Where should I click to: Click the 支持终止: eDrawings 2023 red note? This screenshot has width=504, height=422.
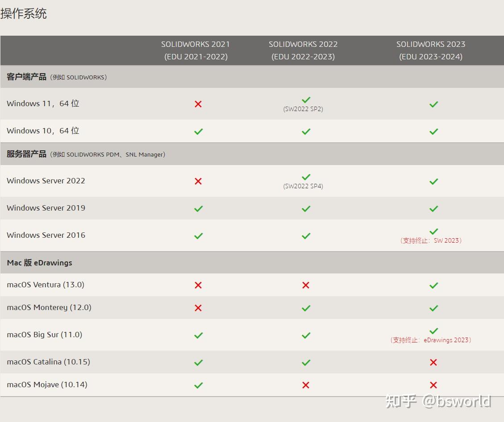(431, 340)
